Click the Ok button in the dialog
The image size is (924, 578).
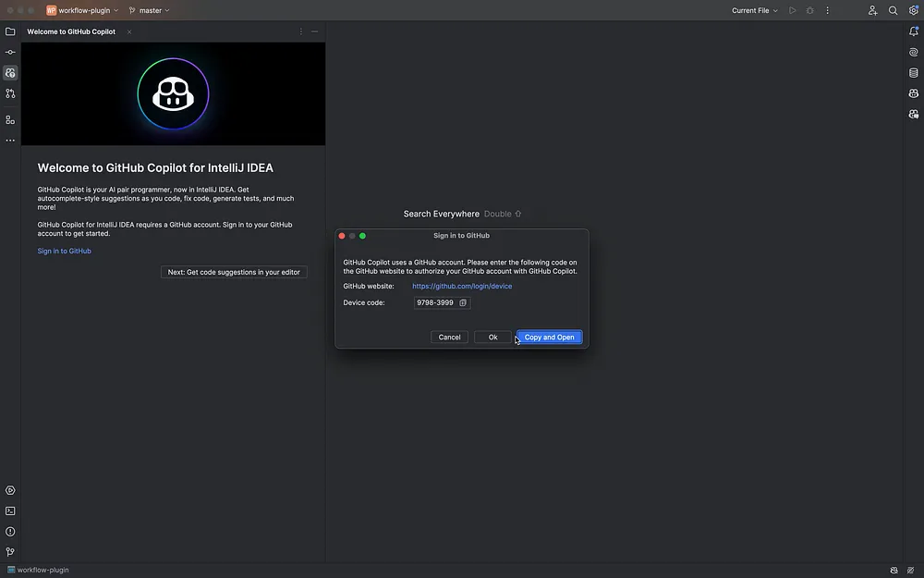pyautogui.click(x=492, y=338)
